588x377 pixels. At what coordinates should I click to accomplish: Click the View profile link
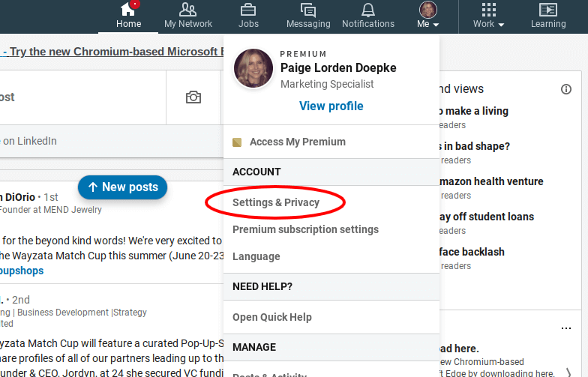click(x=331, y=106)
